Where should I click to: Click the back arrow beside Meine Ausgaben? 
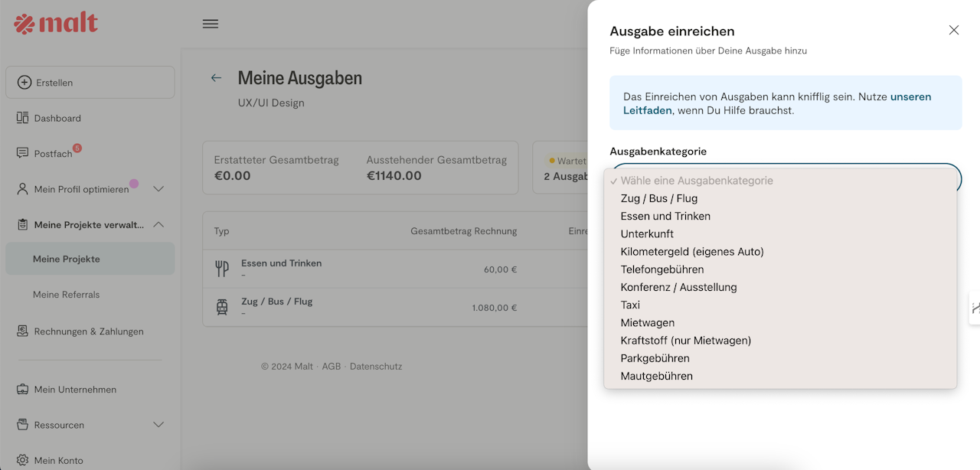[x=217, y=78]
